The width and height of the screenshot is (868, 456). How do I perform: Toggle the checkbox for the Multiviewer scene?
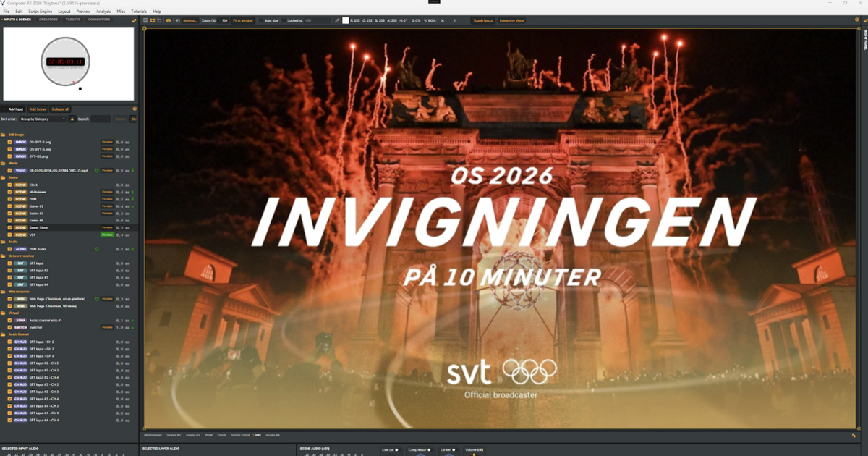tap(9, 192)
